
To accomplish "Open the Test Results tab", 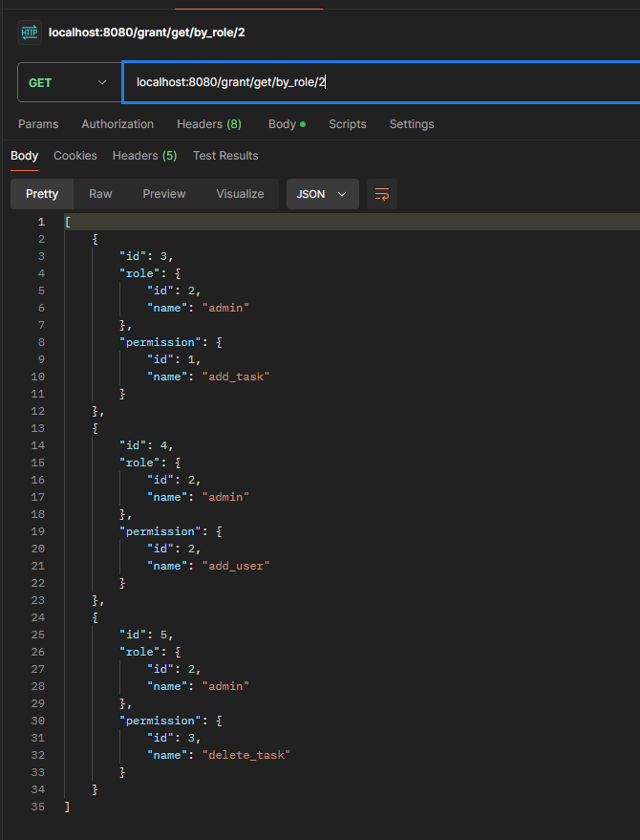I will point(225,156).
